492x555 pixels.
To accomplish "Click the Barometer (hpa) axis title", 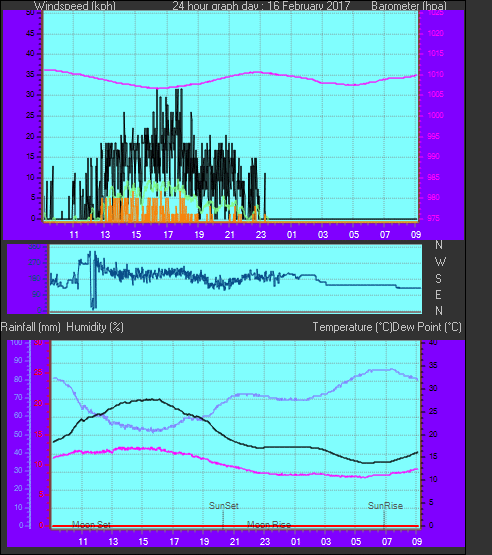I will (x=409, y=6).
